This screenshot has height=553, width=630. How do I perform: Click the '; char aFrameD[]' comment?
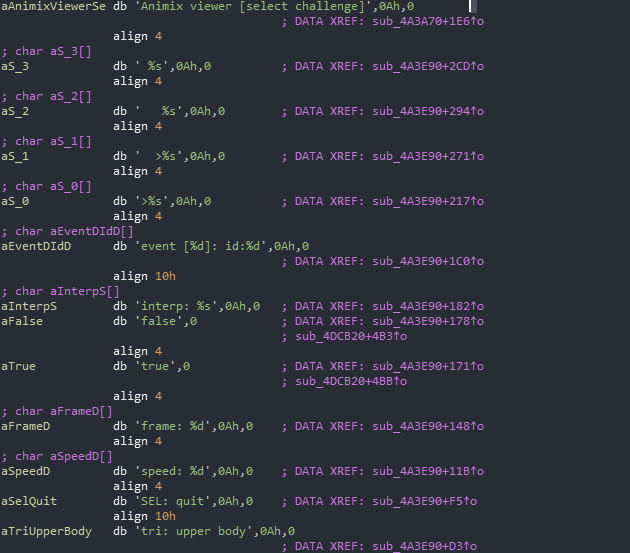point(57,412)
